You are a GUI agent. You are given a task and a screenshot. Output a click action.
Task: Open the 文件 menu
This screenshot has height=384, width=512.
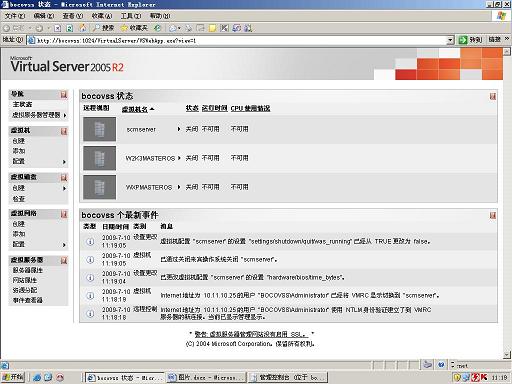tap(15, 16)
